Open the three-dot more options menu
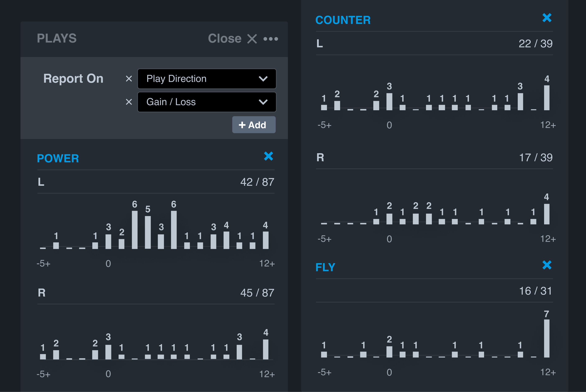The width and height of the screenshot is (586, 392). click(x=271, y=39)
